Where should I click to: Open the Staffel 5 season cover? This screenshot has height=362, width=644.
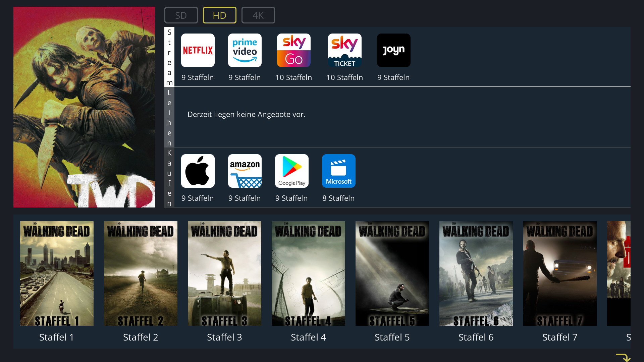(x=392, y=273)
